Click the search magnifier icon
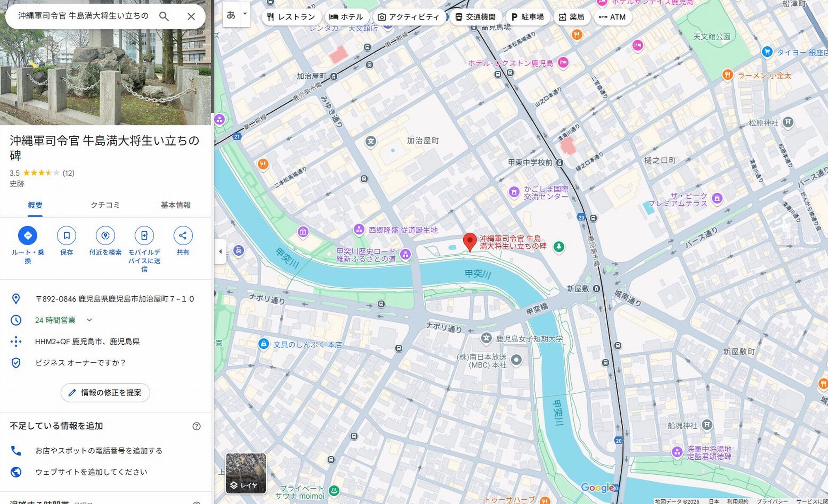The width and height of the screenshot is (828, 504). pyautogui.click(x=164, y=16)
